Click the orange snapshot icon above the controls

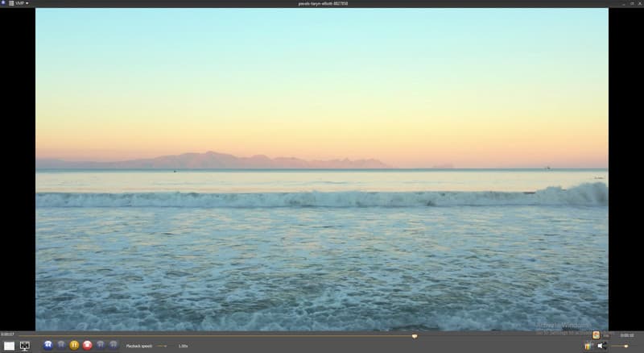[x=596, y=334]
